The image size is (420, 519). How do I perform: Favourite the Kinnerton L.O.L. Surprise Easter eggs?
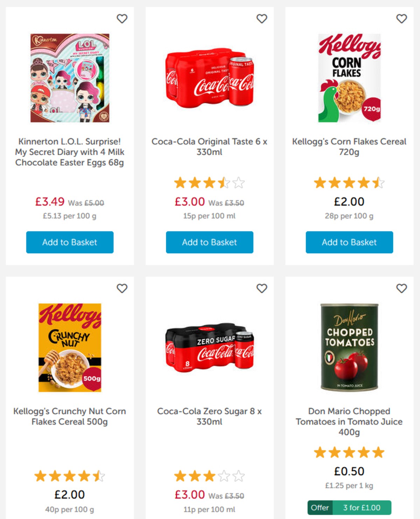coord(122,19)
